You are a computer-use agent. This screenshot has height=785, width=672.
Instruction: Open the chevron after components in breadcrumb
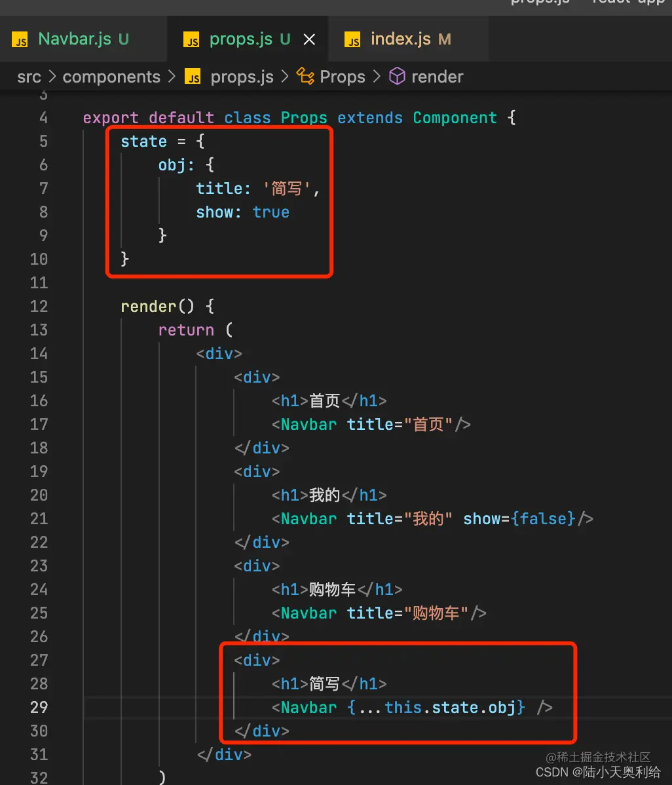click(x=172, y=77)
